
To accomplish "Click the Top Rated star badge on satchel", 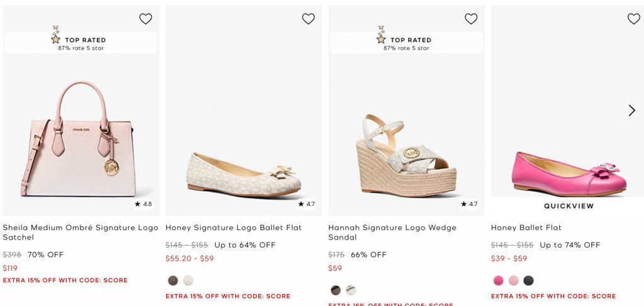I will click(x=80, y=43).
